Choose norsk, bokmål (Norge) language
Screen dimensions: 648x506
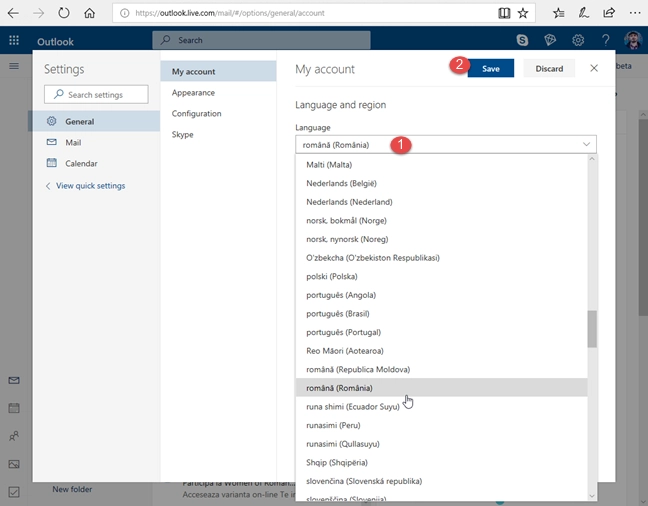[x=441, y=220]
